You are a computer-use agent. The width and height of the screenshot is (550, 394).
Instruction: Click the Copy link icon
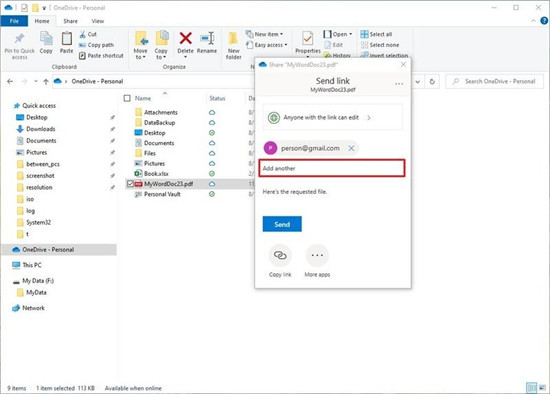point(280,255)
